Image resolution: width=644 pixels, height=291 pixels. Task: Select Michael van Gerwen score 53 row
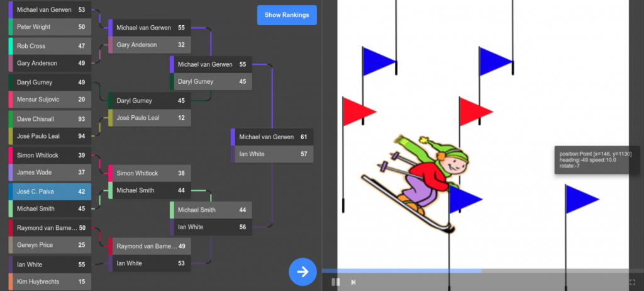click(50, 10)
